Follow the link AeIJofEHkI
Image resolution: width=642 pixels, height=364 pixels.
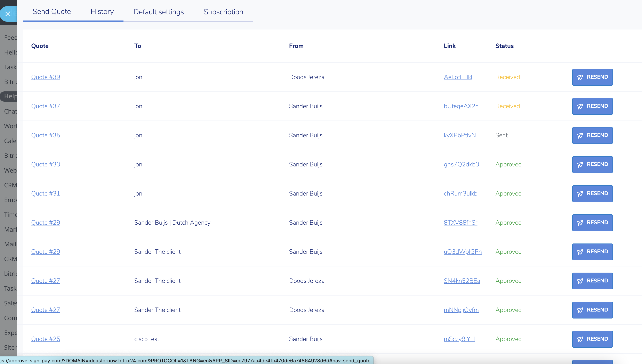458,77
